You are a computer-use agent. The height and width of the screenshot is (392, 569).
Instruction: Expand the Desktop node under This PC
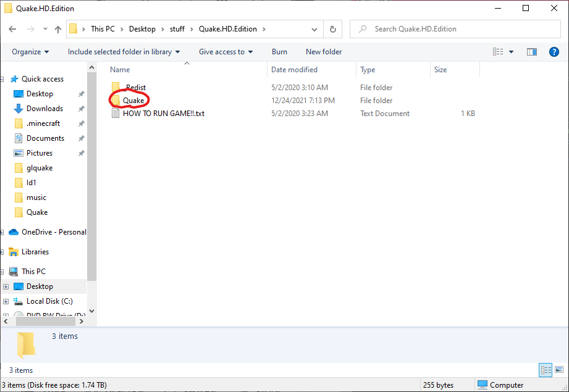[x=6, y=286]
